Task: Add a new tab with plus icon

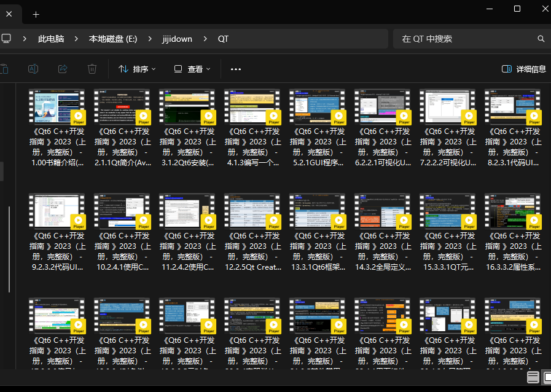Action: click(36, 14)
